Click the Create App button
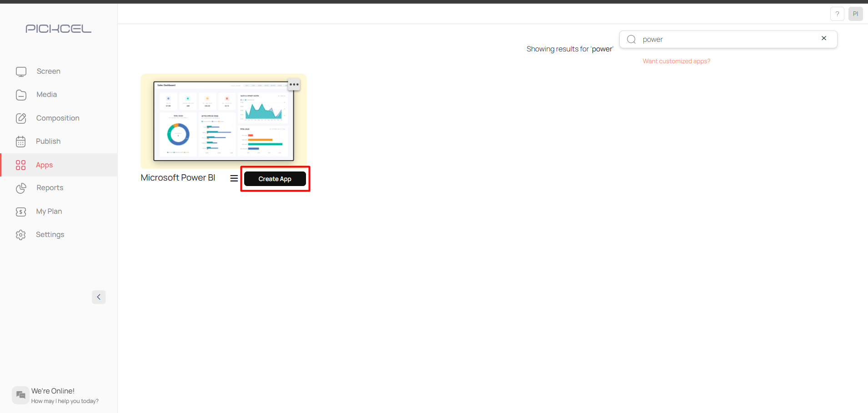Image resolution: width=868 pixels, height=413 pixels. pos(275,179)
